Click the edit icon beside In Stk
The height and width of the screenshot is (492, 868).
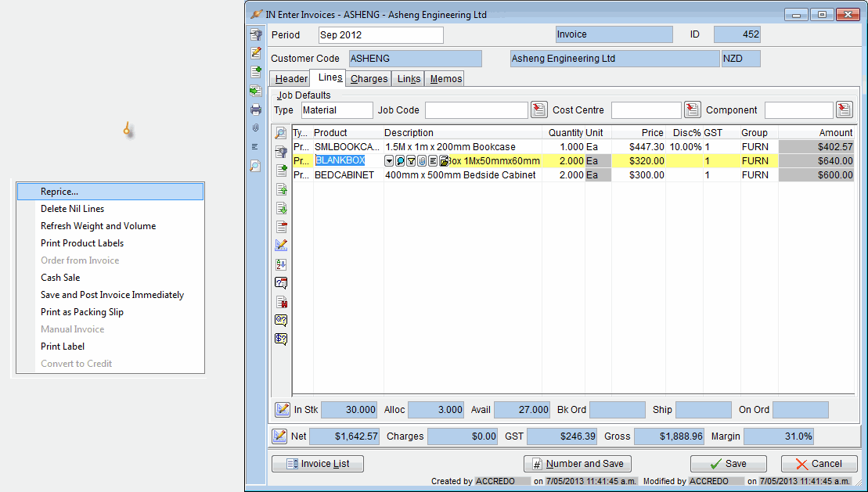click(x=283, y=409)
